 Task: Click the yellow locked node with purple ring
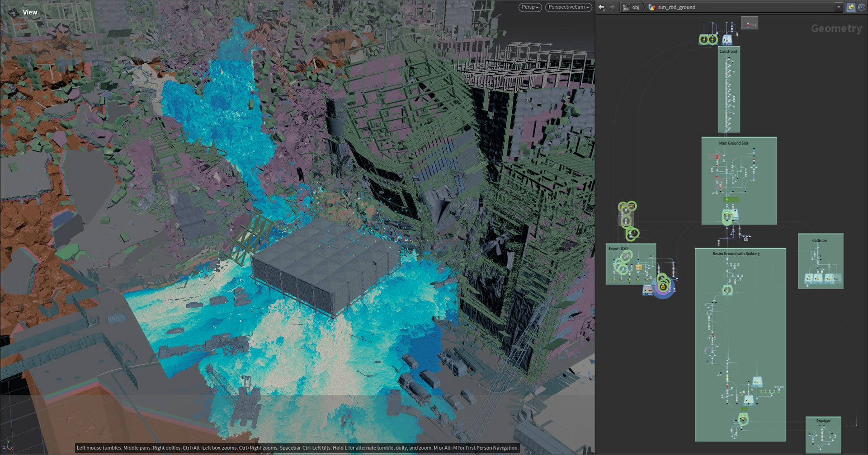(663, 286)
